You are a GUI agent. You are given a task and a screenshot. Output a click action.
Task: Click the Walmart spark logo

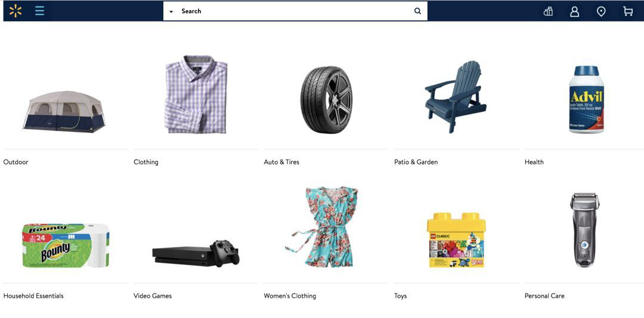[x=16, y=11]
